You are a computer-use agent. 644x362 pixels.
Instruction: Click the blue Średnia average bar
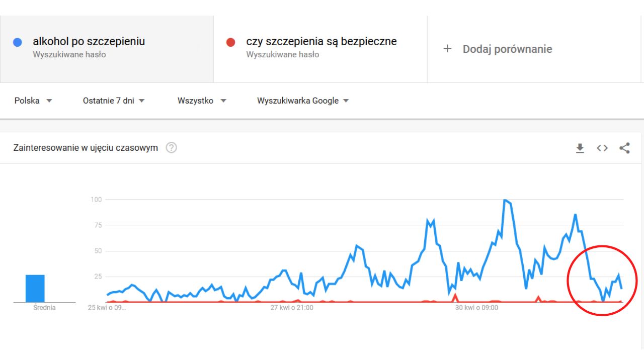click(35, 288)
